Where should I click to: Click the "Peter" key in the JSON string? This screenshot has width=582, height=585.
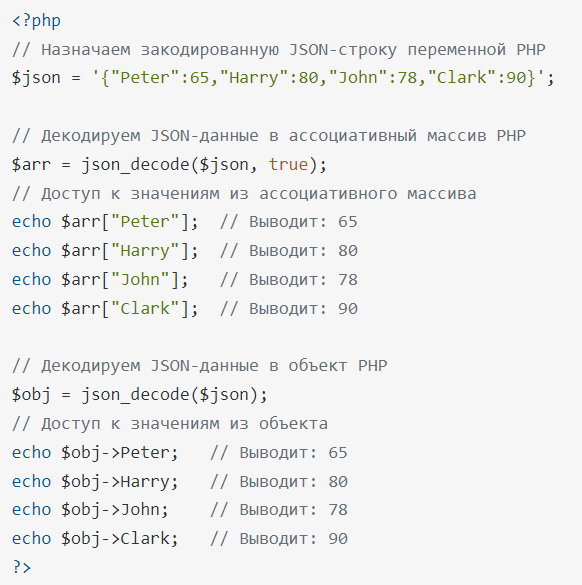(146, 78)
